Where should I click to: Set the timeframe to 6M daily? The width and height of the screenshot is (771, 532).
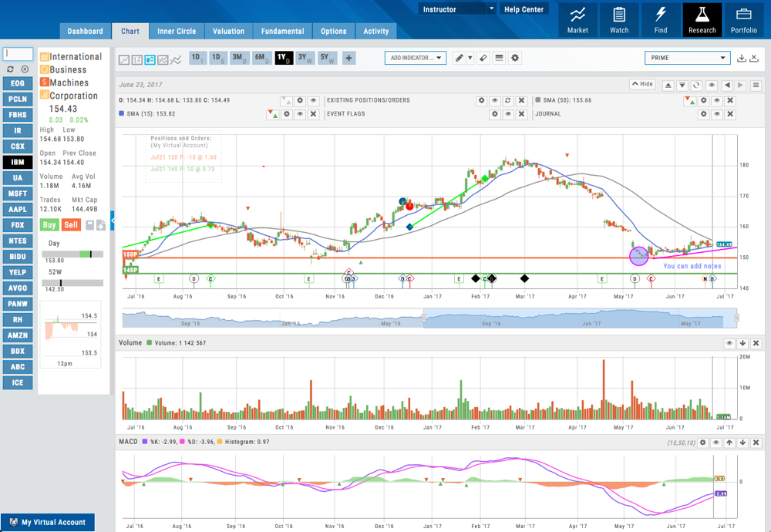pyautogui.click(x=261, y=58)
